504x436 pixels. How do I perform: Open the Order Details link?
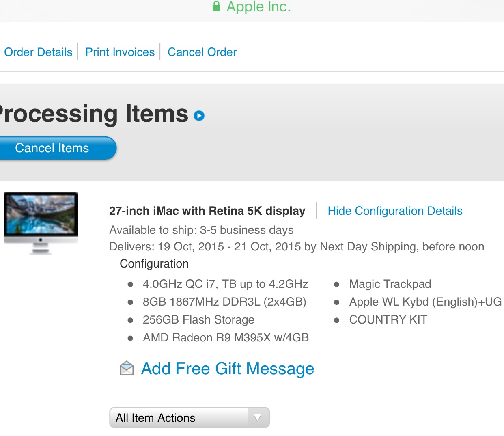(x=38, y=52)
